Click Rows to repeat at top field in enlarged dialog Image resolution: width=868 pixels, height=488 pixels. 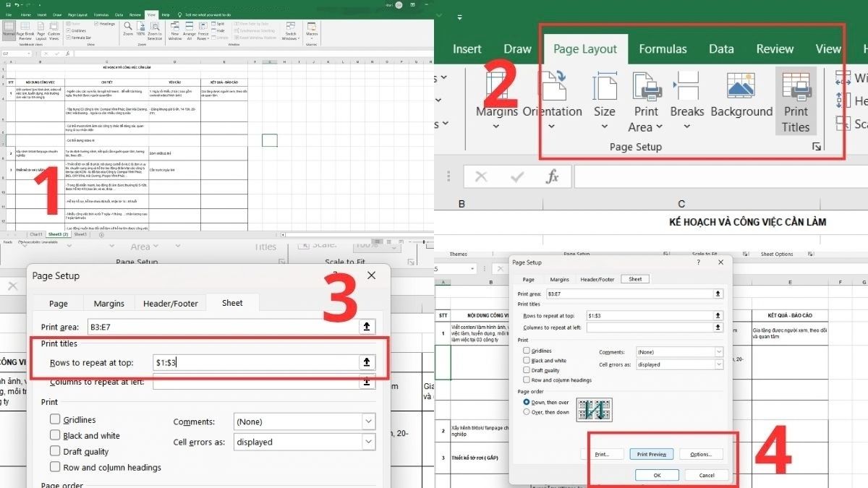(255, 361)
